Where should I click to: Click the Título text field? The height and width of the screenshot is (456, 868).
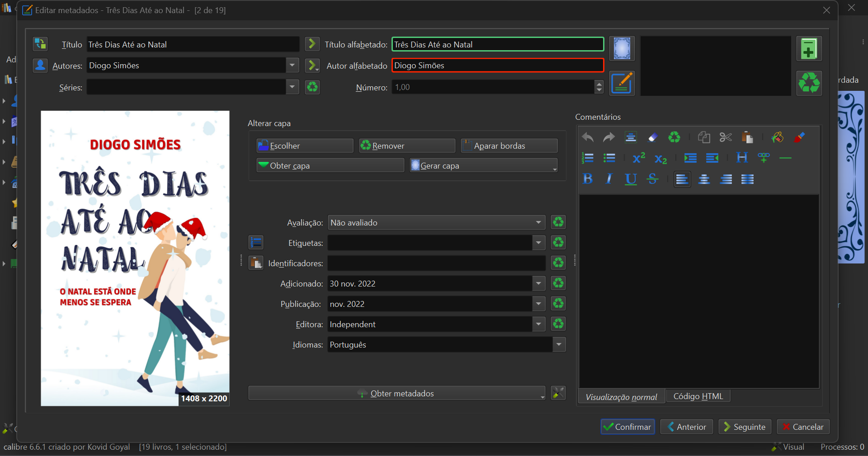tap(193, 44)
